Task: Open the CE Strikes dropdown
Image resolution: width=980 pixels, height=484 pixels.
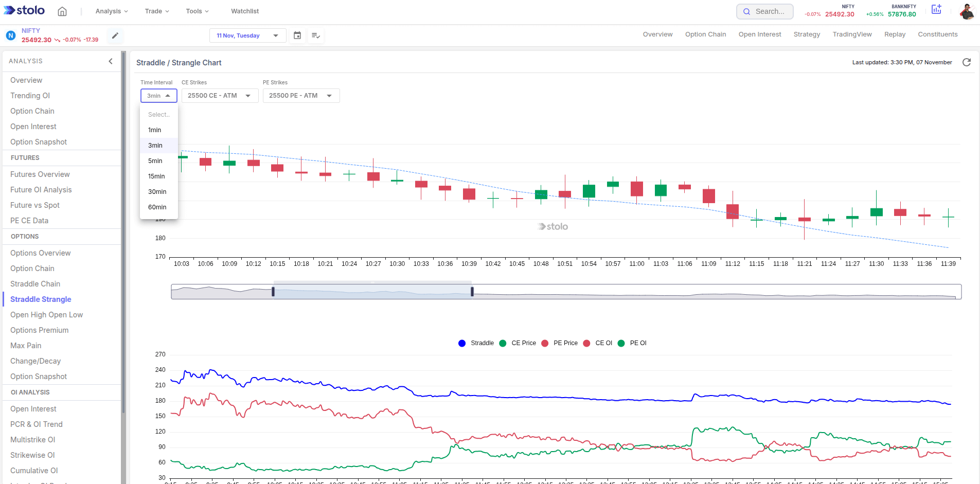Action: [220, 96]
